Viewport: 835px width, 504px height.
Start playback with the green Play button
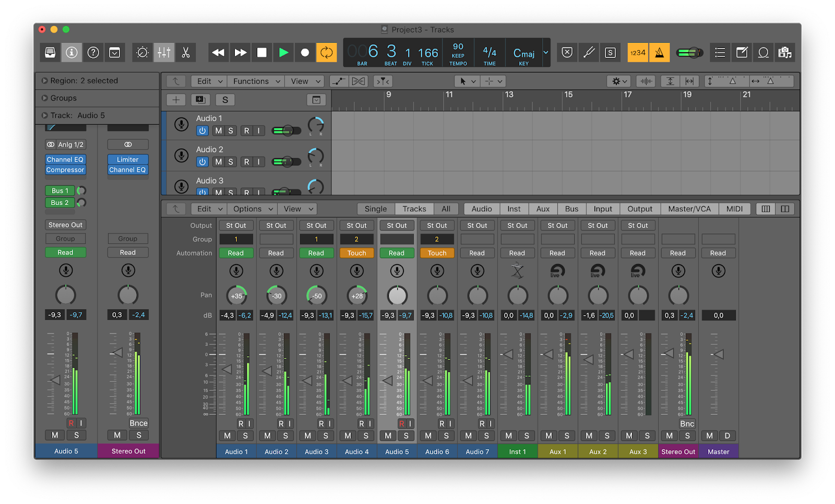(283, 52)
